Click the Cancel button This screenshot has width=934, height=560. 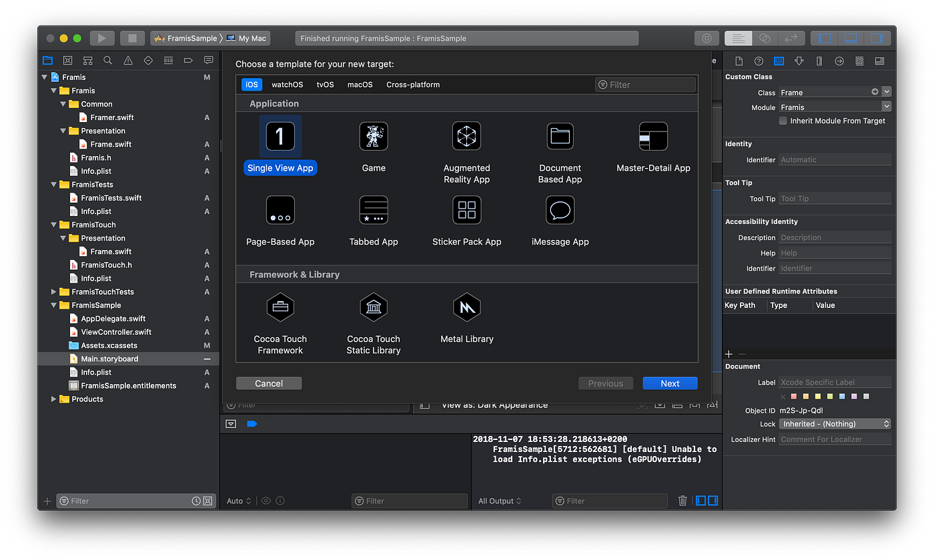[268, 383]
